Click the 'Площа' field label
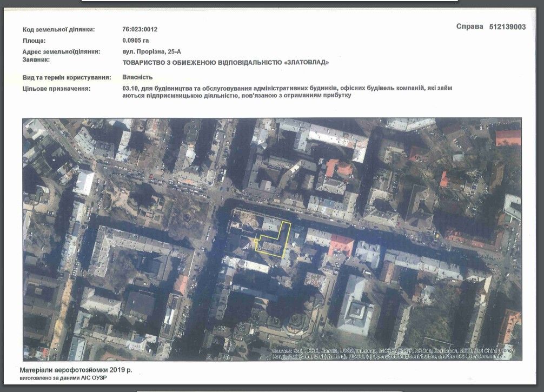544x392 pixels. (34, 41)
